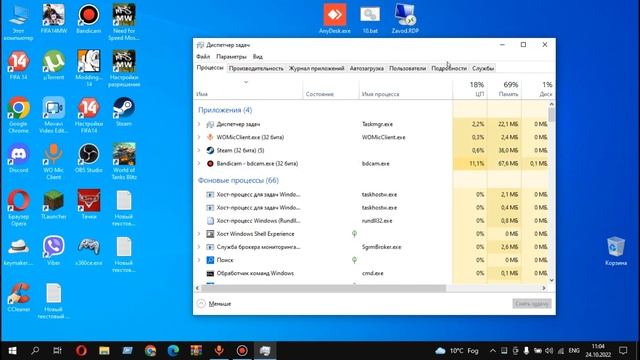Viewport: 640px width, 360px height.
Task: Open Task View from the taskbar
Action: (x=58, y=350)
